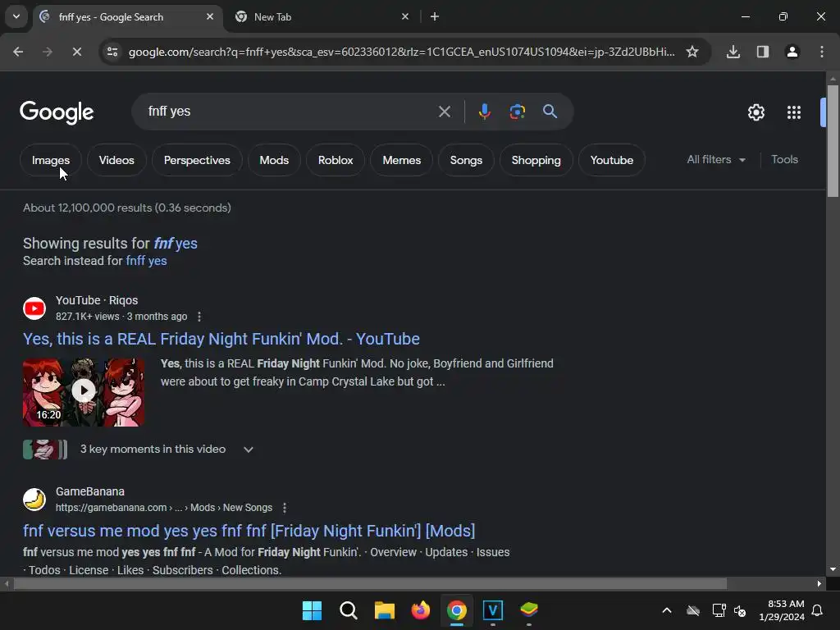This screenshot has height=630, width=840.
Task: Launch Firefox from taskbar
Action: 421,610
